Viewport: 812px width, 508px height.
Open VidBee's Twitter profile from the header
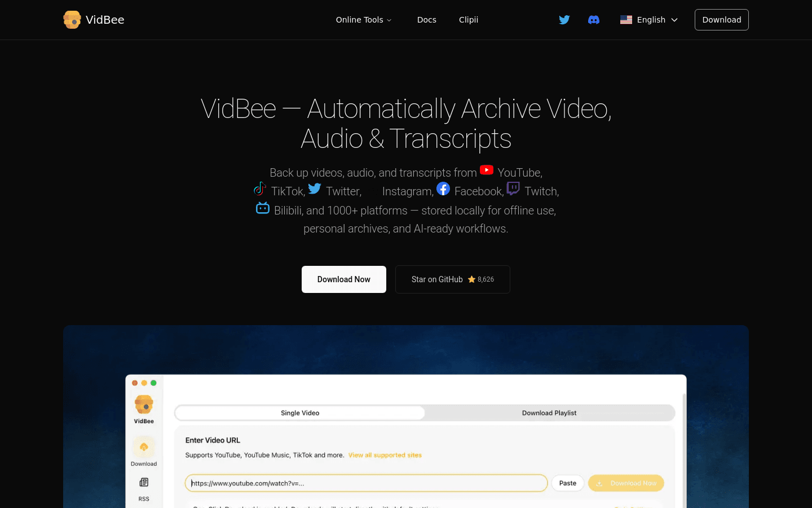click(x=564, y=19)
